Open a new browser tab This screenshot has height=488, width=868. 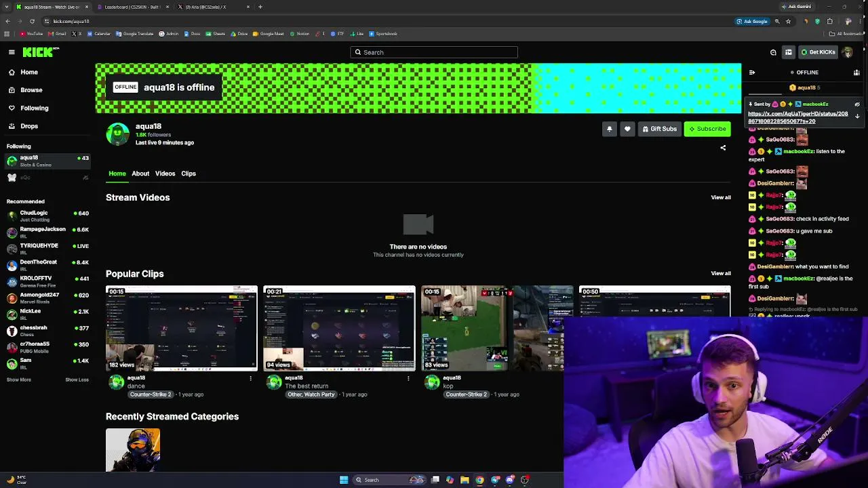(x=260, y=7)
